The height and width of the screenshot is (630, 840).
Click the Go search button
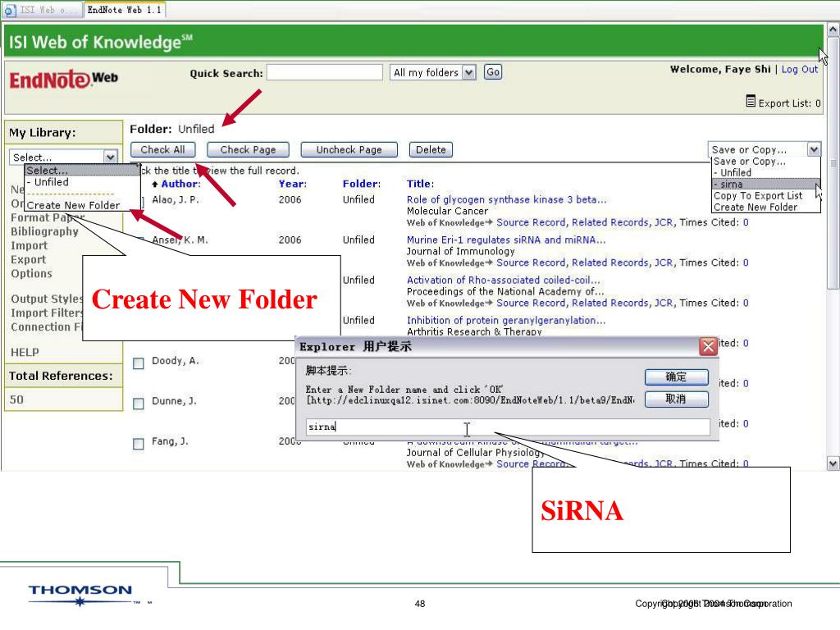(493, 72)
